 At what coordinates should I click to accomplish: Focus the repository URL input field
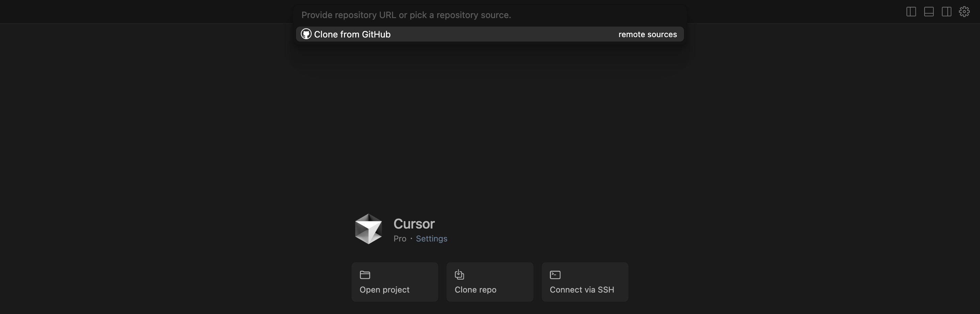489,15
